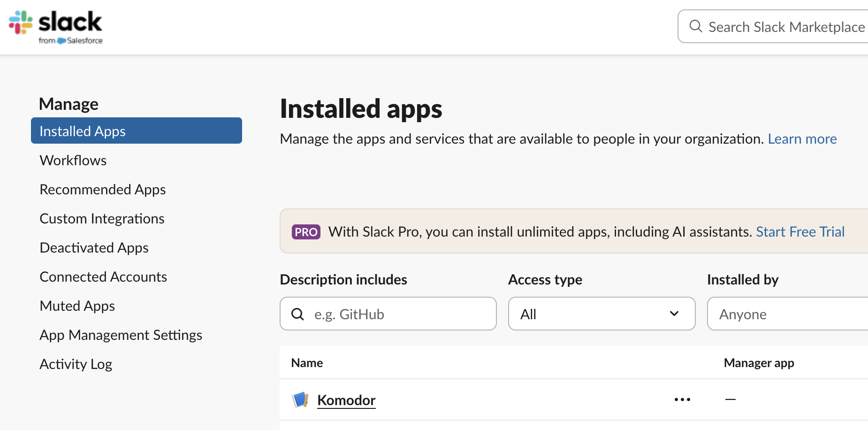Open the Access type All dropdown
Viewport: 868px width, 430px height.
pyautogui.click(x=602, y=314)
